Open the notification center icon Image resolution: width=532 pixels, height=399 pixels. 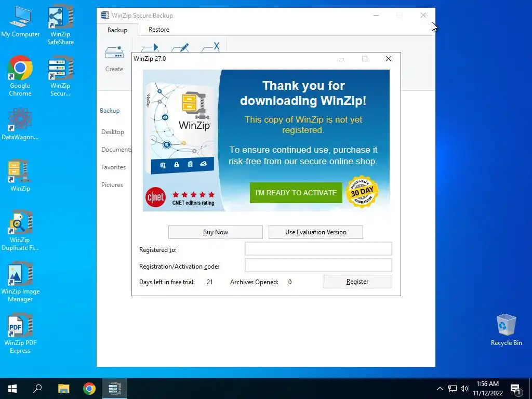515,389
